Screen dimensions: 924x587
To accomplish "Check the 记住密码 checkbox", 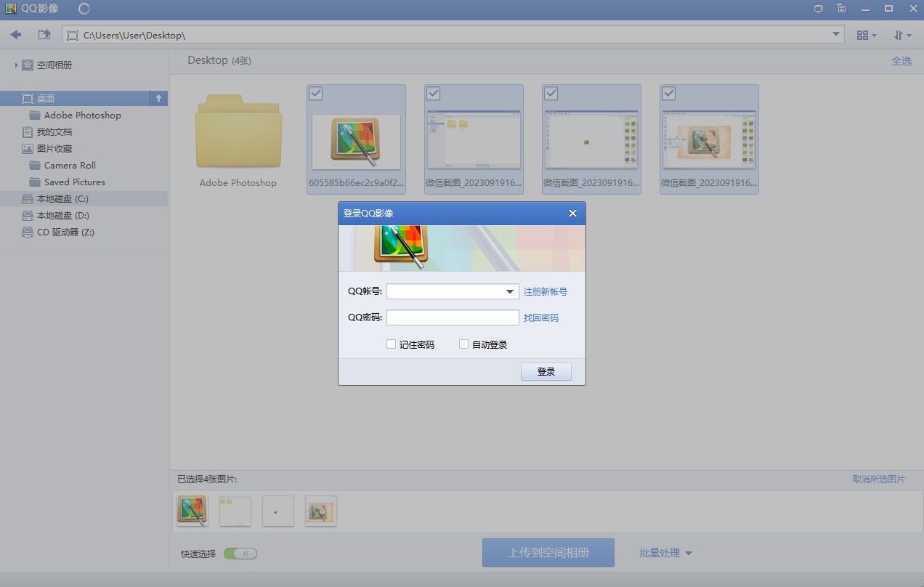I will pyautogui.click(x=392, y=344).
